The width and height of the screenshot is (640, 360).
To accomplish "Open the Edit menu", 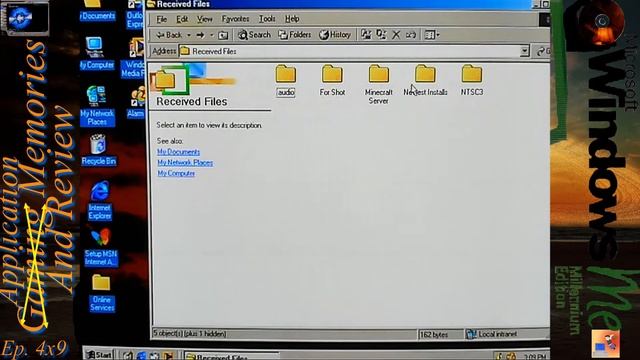I will click(182, 19).
